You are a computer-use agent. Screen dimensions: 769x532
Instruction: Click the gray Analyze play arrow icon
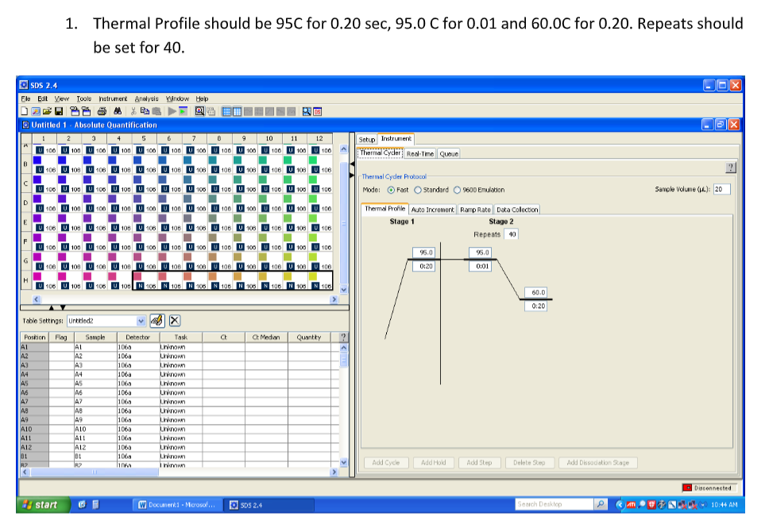tap(172, 112)
